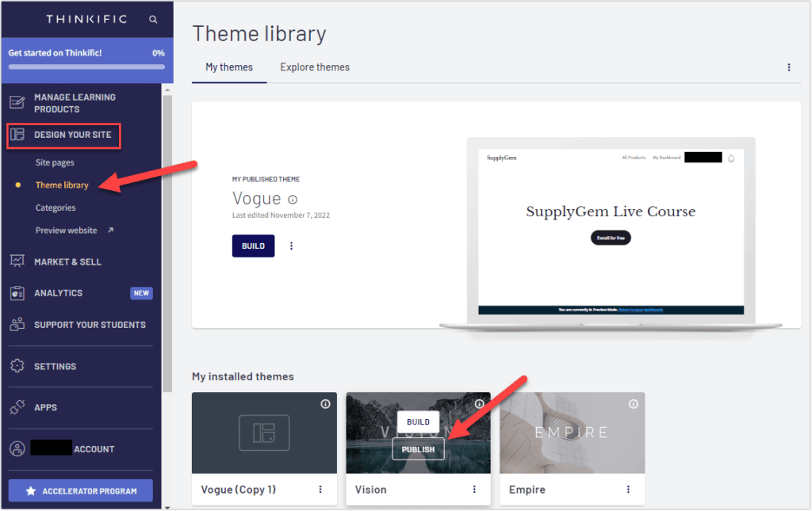Click the My installed themes heading
The height and width of the screenshot is (511, 812).
click(243, 376)
